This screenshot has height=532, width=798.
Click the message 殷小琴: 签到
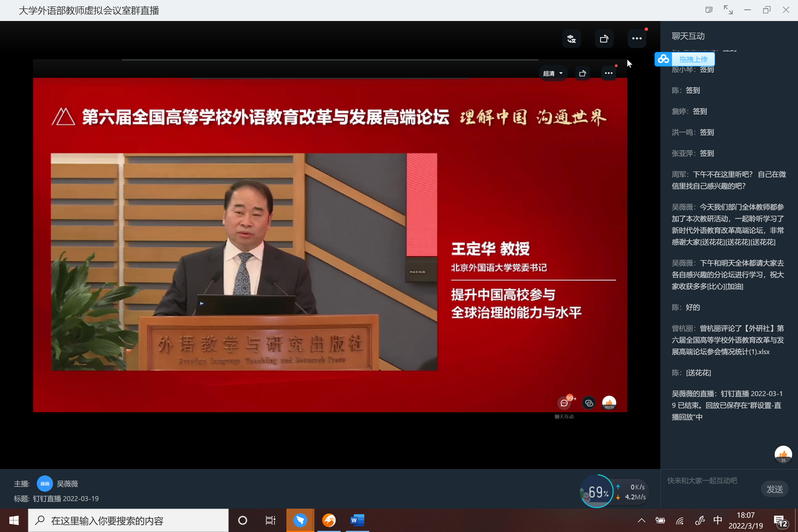693,69
